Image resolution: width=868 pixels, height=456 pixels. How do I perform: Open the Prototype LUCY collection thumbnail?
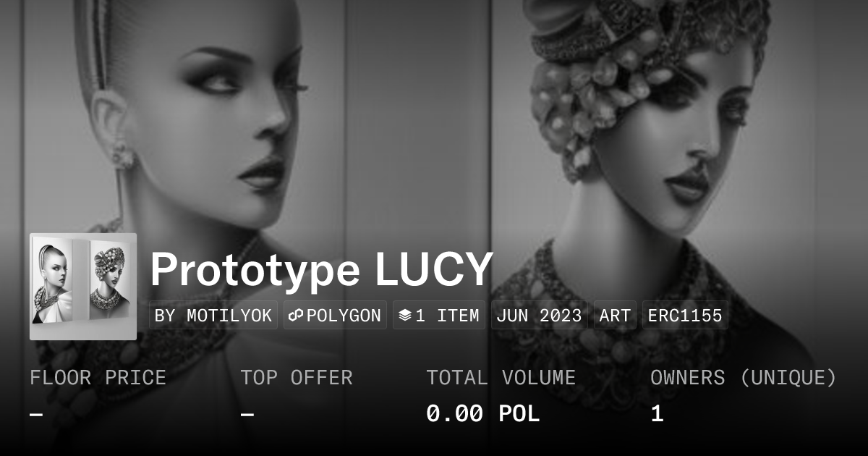click(x=83, y=287)
